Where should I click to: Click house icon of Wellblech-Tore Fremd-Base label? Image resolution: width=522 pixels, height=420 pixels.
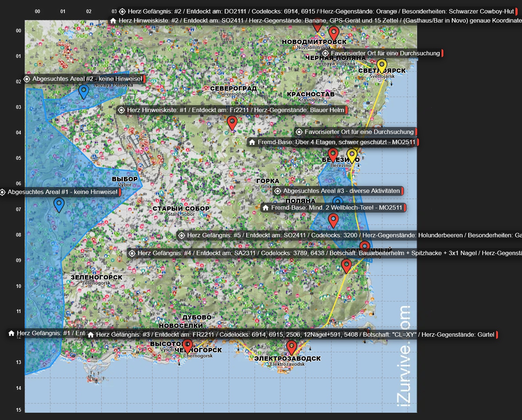(x=266, y=207)
